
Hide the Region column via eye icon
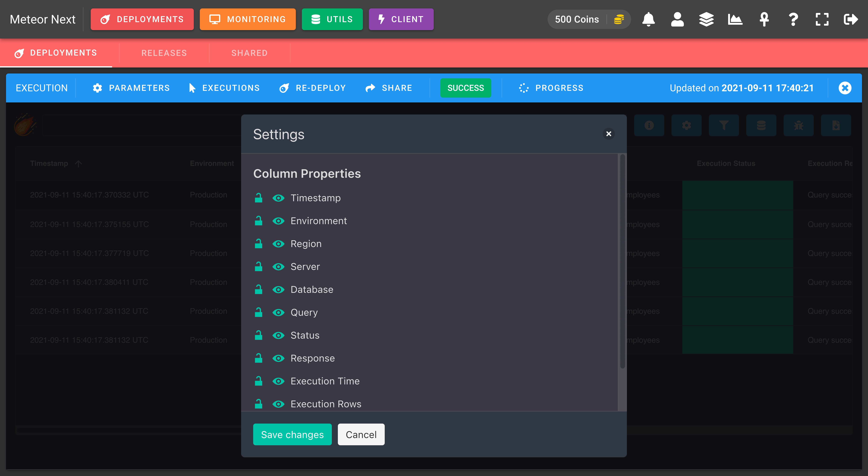(x=278, y=244)
